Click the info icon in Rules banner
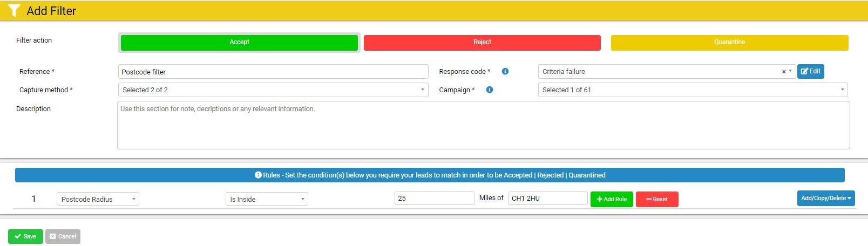Screen dimensions: 868x246 [x=258, y=175]
